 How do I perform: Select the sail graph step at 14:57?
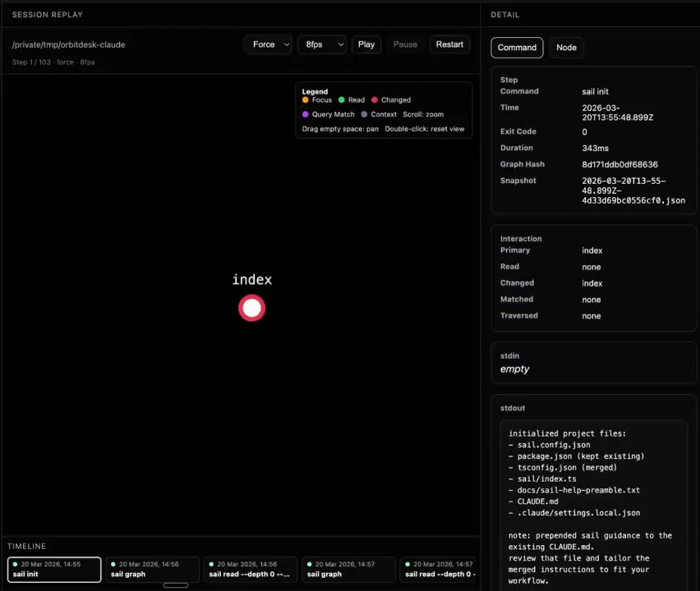pyautogui.click(x=349, y=569)
